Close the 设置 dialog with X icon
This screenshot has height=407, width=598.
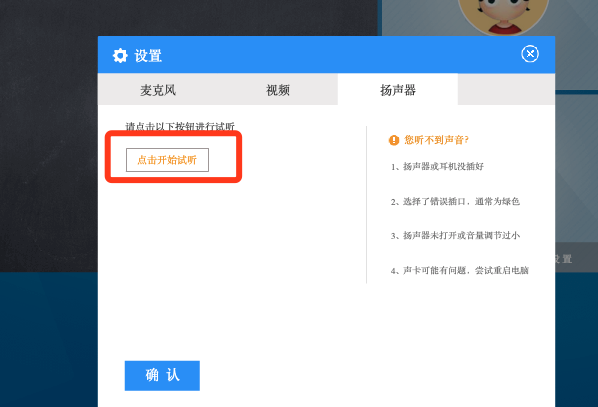(x=530, y=54)
